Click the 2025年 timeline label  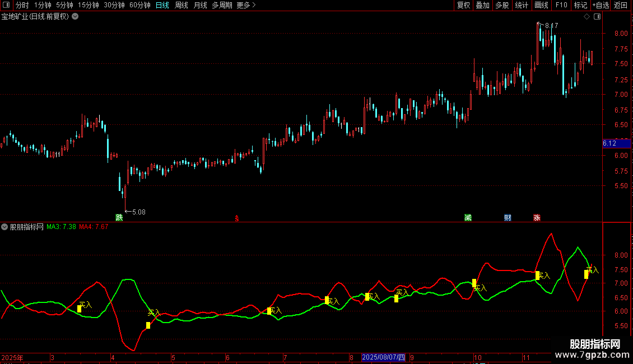[x=12, y=357]
